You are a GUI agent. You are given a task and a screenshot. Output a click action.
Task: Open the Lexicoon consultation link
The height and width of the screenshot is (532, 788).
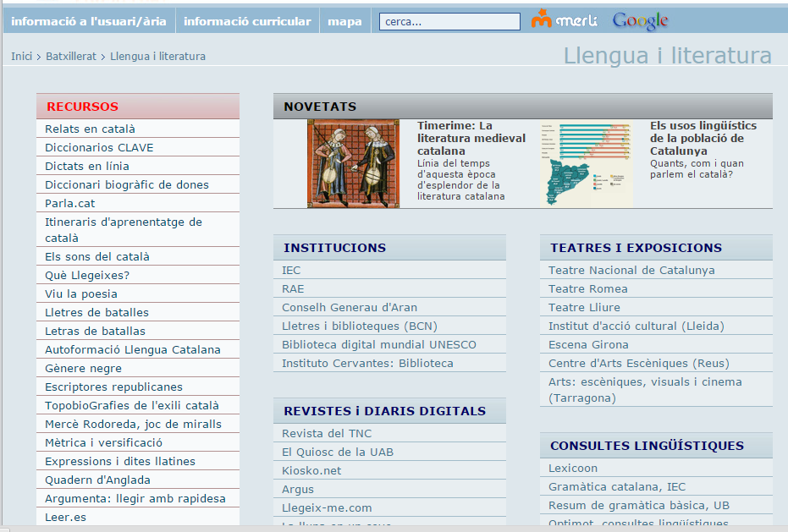[573, 469]
